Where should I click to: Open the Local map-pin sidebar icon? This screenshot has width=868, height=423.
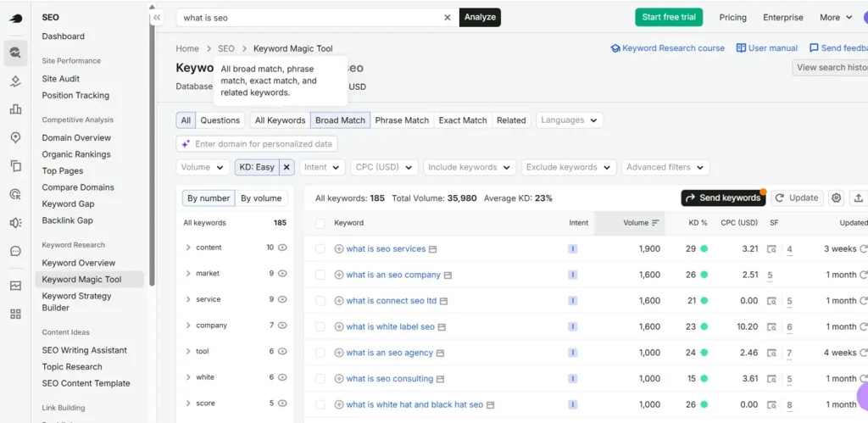[x=15, y=137]
